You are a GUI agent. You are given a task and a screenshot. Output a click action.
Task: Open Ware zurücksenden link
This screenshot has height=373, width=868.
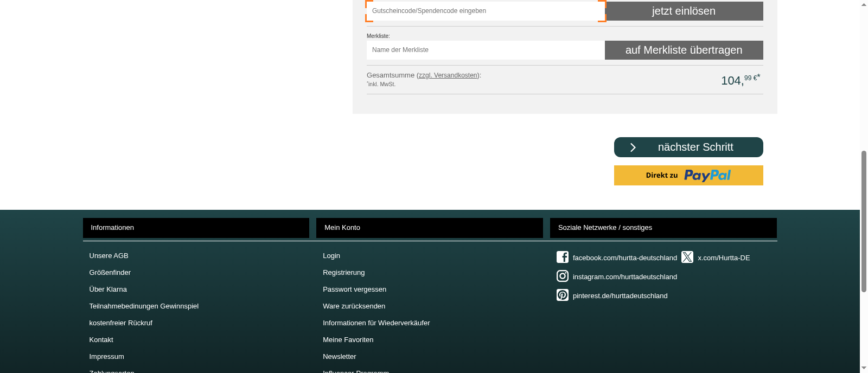[x=354, y=306]
